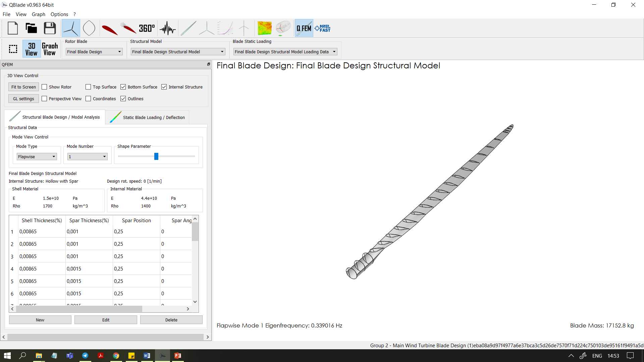Screen dimensions: 644x362
Task: Open the View menu
Action: click(21, 14)
